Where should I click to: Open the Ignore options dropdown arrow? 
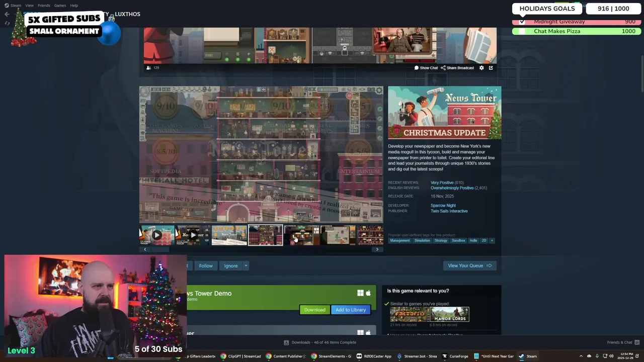246,266
